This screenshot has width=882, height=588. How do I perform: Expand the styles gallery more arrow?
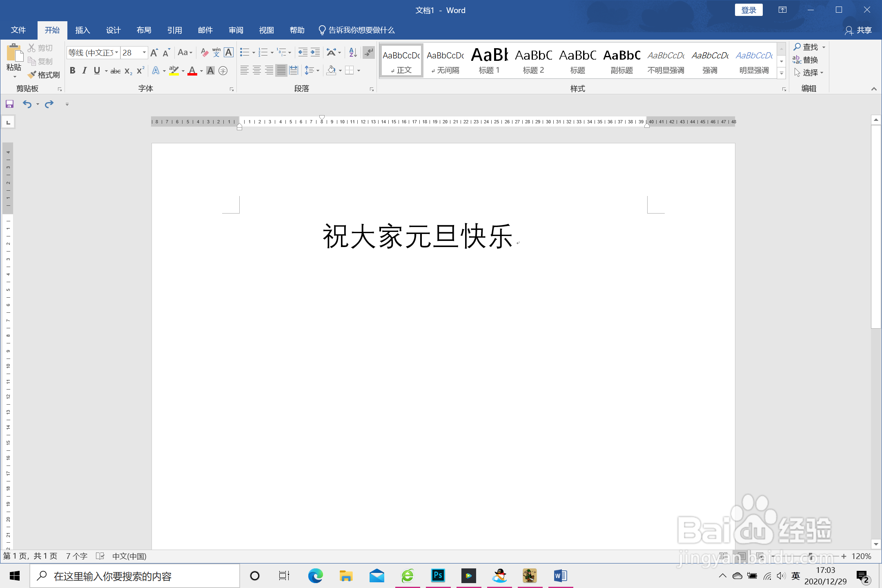781,73
